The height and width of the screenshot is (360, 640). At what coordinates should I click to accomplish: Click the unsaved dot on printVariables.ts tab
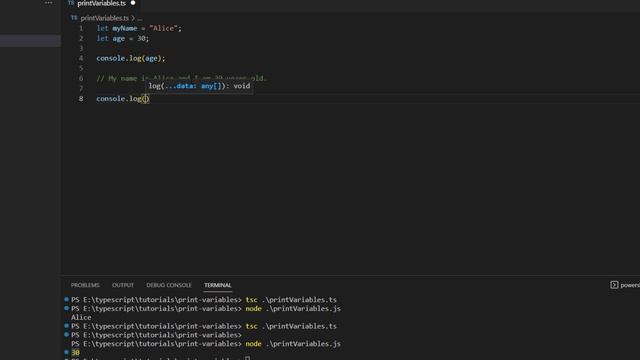pyautogui.click(x=133, y=3)
